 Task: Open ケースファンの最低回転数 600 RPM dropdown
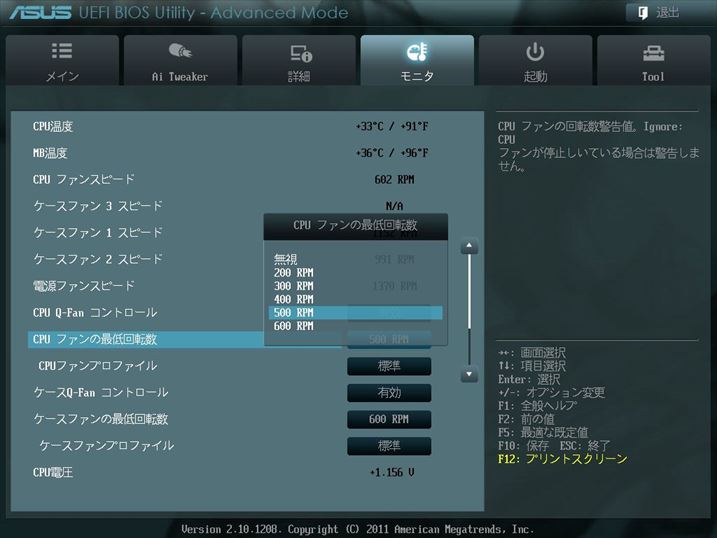(x=389, y=419)
